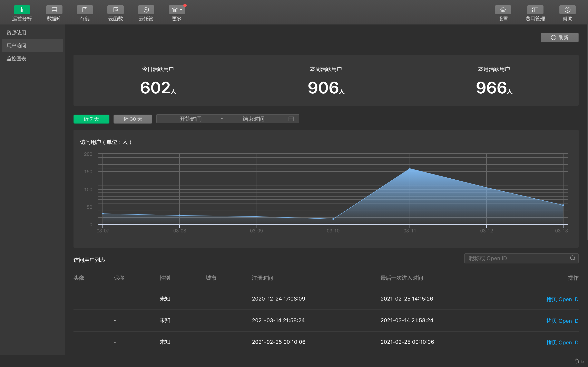Click the search magnifier icon in user list

tap(572, 258)
